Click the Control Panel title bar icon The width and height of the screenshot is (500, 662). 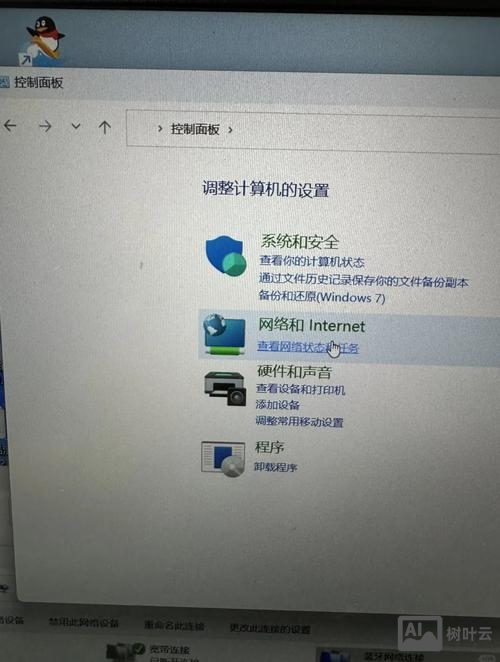click(4, 81)
